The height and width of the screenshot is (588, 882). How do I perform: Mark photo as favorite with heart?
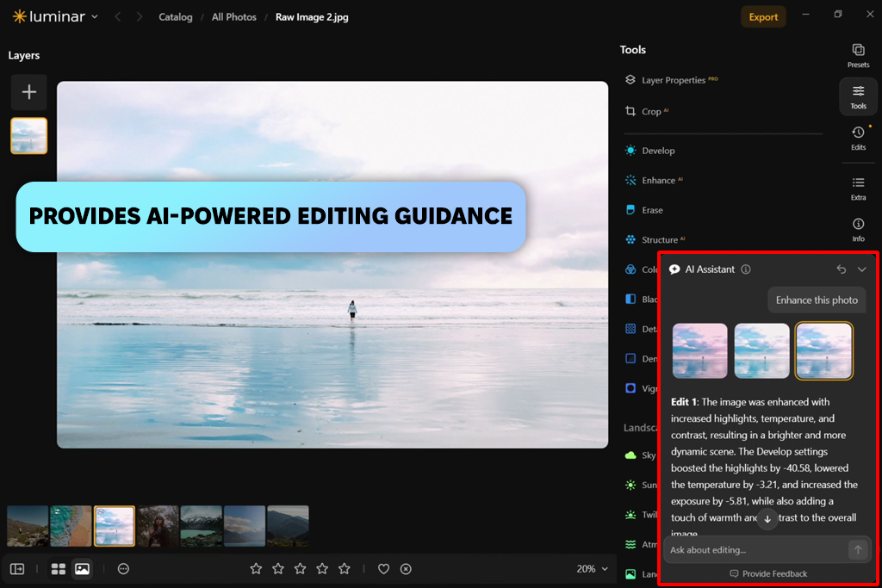tap(383, 569)
